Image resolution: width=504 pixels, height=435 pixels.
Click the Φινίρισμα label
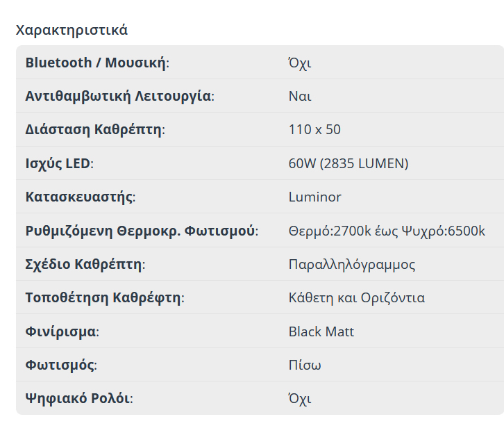click(x=61, y=331)
